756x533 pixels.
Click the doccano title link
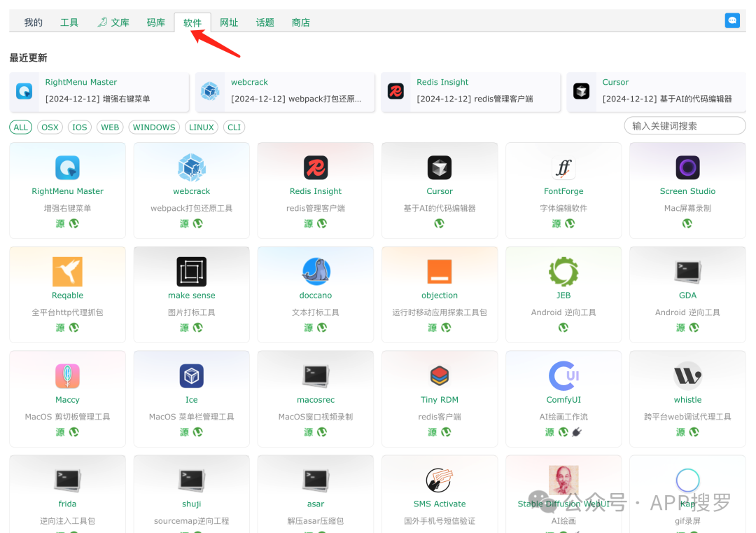tap(316, 296)
